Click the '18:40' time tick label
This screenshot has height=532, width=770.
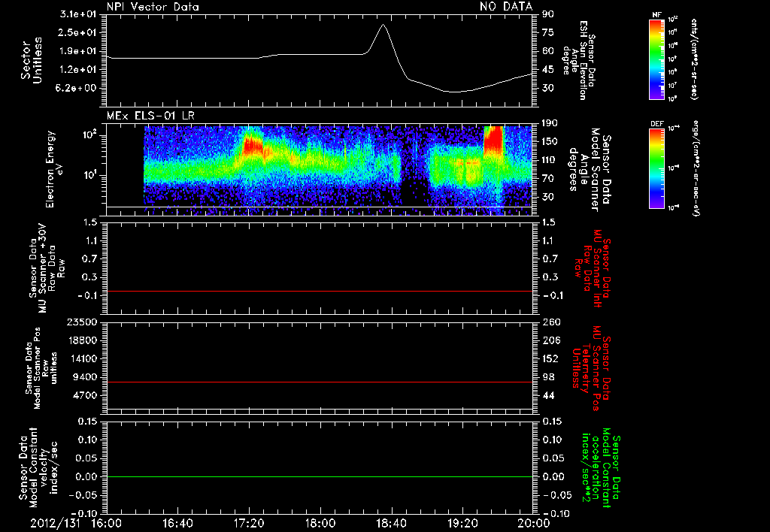[x=391, y=523]
